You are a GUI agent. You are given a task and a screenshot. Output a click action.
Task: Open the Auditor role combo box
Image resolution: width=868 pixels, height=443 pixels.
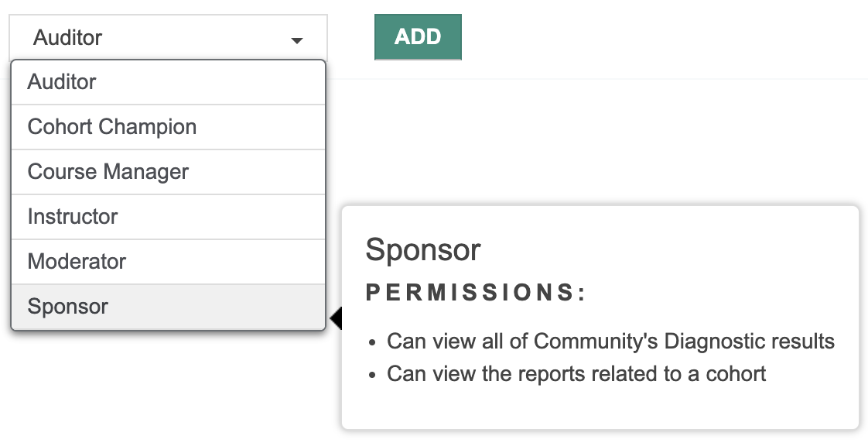(168, 37)
